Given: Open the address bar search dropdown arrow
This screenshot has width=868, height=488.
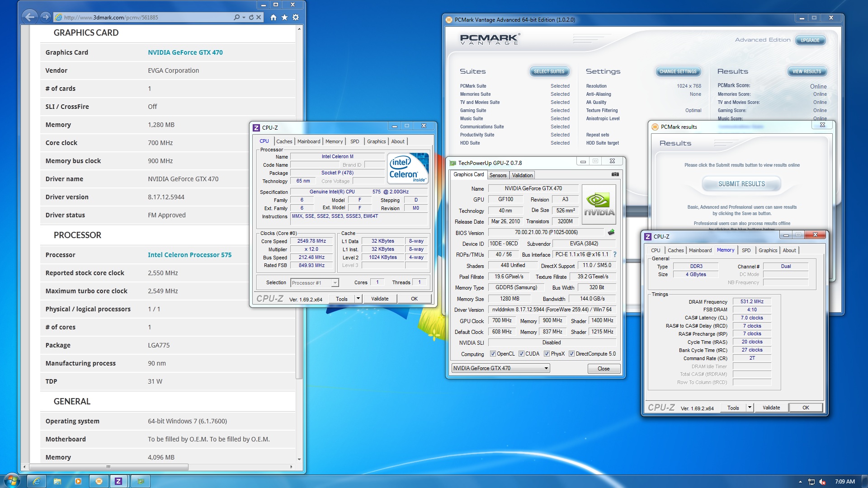Looking at the screenshot, I should tap(244, 17).
